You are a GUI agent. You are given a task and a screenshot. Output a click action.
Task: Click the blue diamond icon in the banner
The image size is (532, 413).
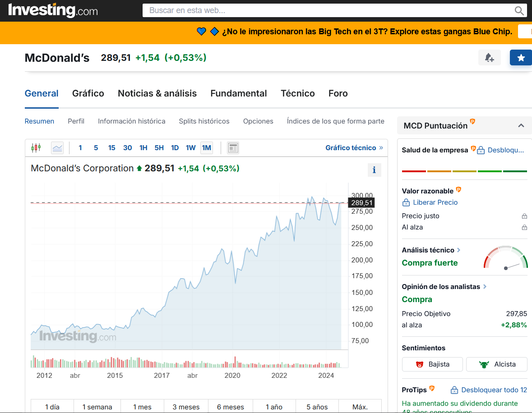(x=214, y=32)
